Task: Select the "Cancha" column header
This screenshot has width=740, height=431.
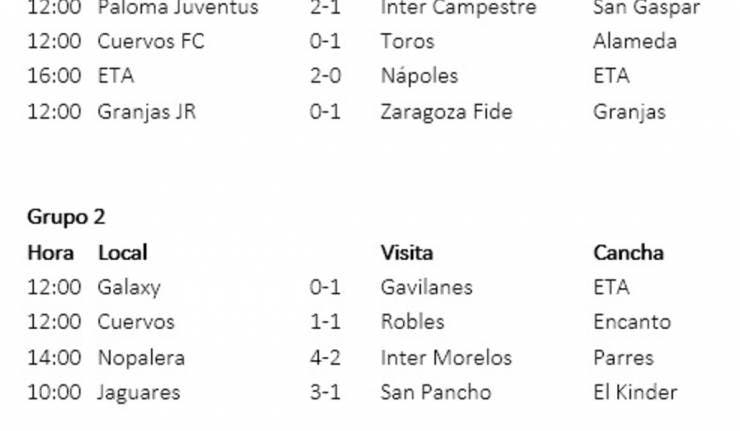Action: [x=628, y=253]
